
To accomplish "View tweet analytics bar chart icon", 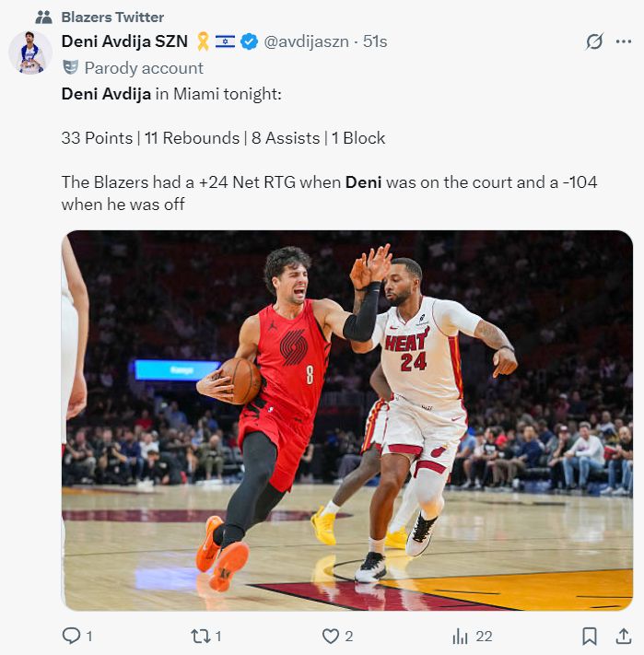I will [460, 637].
